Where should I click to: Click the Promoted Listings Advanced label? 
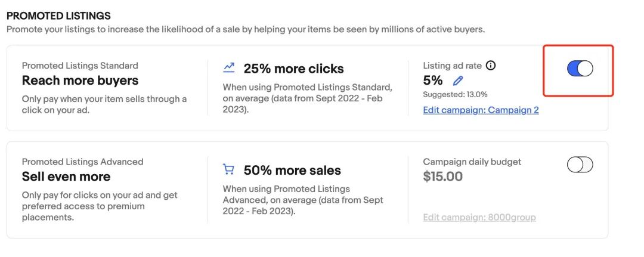coord(82,162)
